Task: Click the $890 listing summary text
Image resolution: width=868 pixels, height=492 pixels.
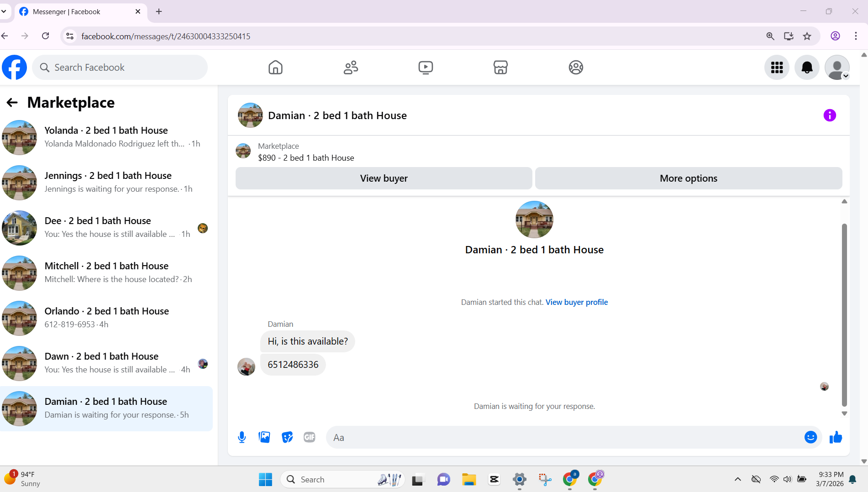Action: [306, 158]
